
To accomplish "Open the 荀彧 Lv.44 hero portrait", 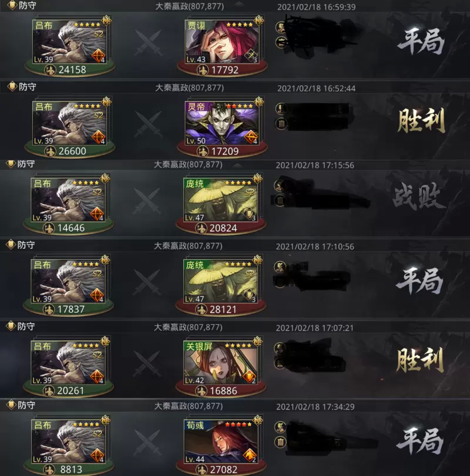I will tap(221, 441).
